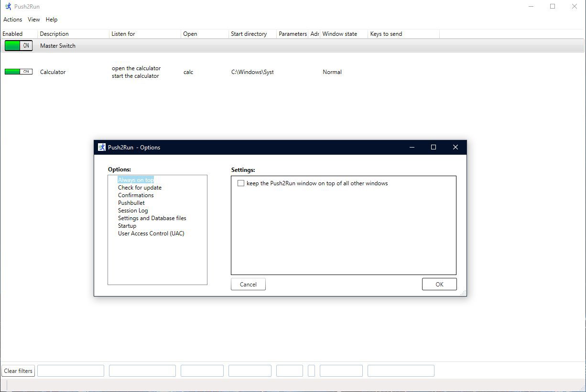Select Pushbullet option
The width and height of the screenshot is (586, 392).
(131, 203)
